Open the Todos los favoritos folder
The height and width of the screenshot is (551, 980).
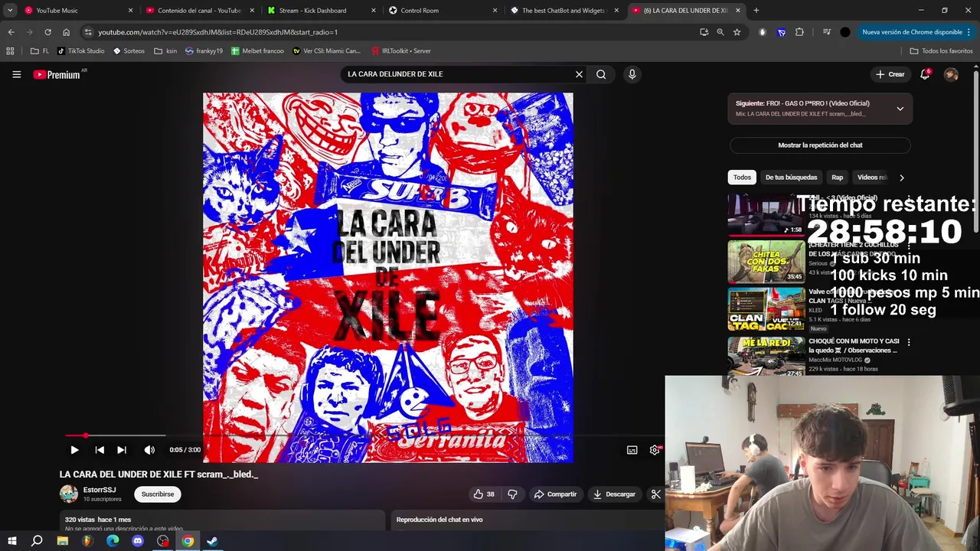point(941,51)
